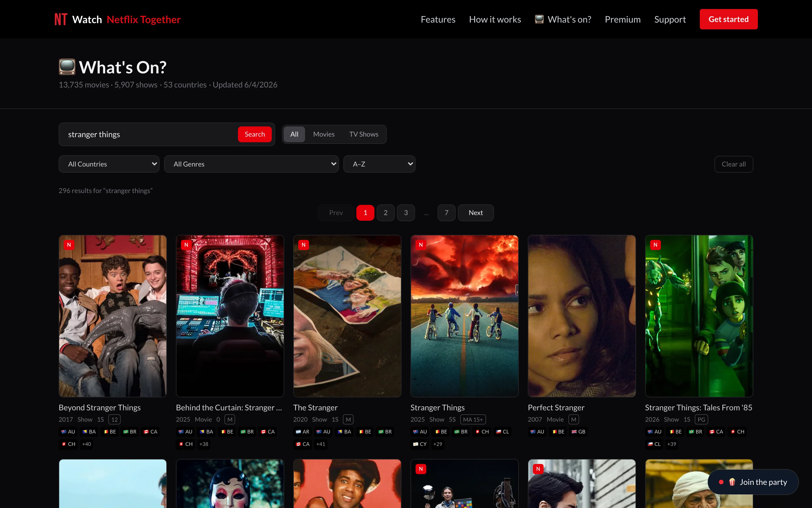The height and width of the screenshot is (508, 812).
Task: Click the current page 1 button
Action: pyautogui.click(x=365, y=213)
